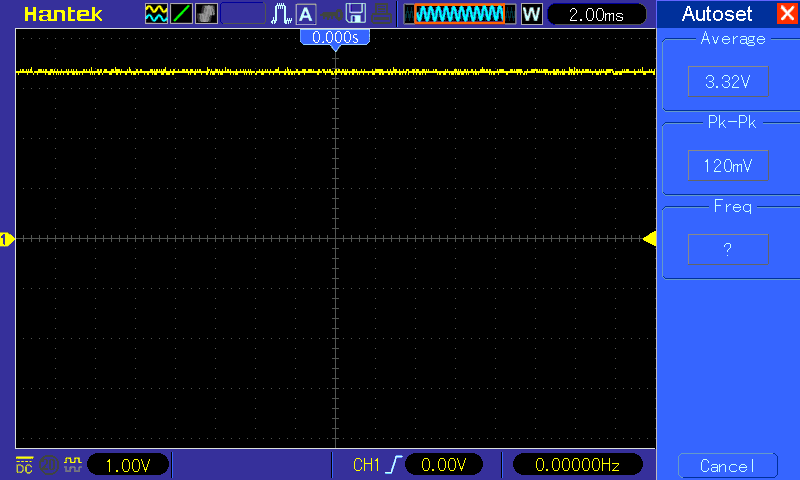This screenshot has height=480, width=800.
Task: Click the square wave probe icon
Action: click(x=73, y=464)
